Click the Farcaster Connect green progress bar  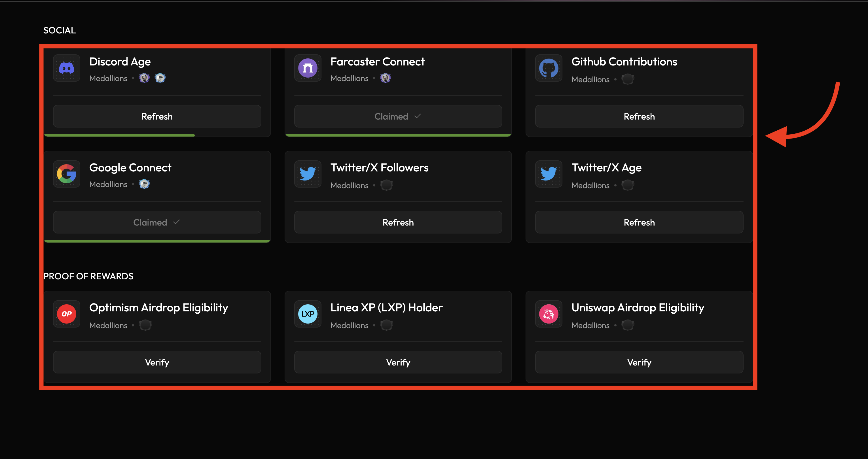pos(398,135)
